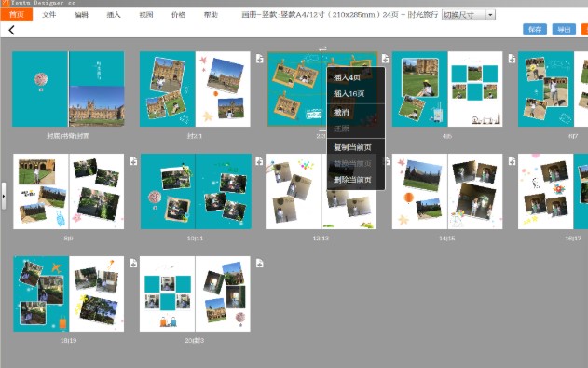The image size is (588, 368).
Task: Click the 4|5 page label
Action: 447,136
